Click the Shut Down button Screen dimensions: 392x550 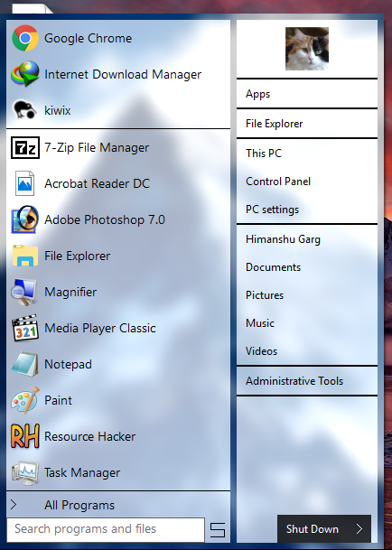pyautogui.click(x=313, y=528)
